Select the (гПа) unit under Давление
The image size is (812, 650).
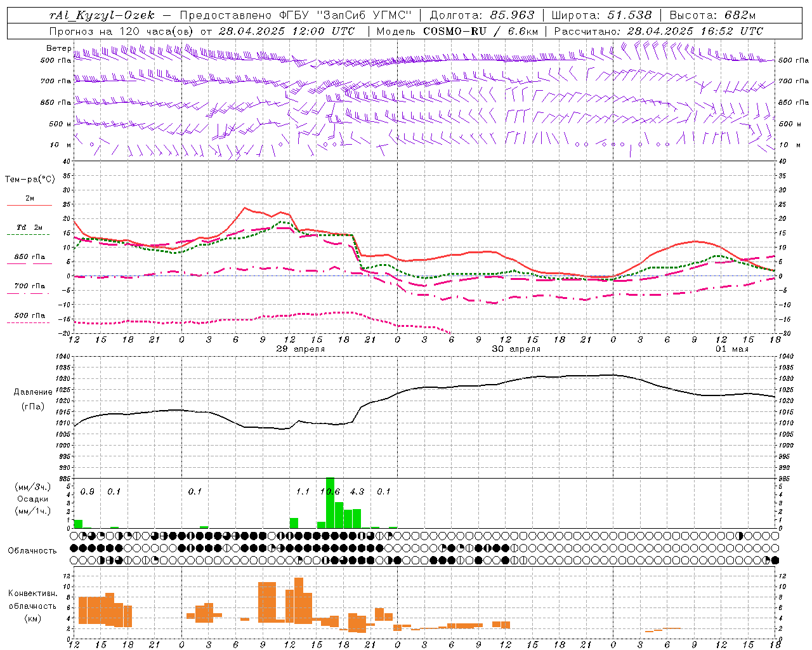pyautogui.click(x=33, y=407)
